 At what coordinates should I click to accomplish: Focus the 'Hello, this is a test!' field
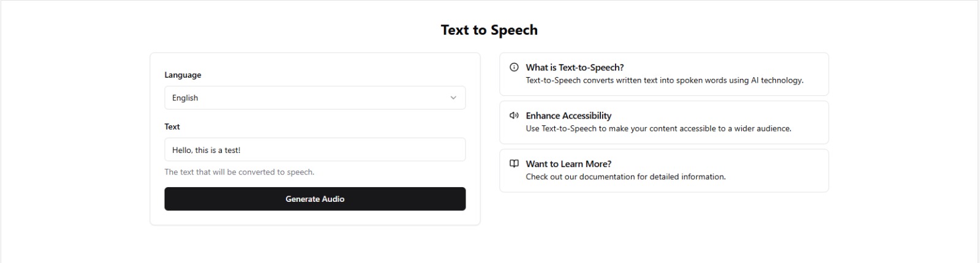pos(315,150)
